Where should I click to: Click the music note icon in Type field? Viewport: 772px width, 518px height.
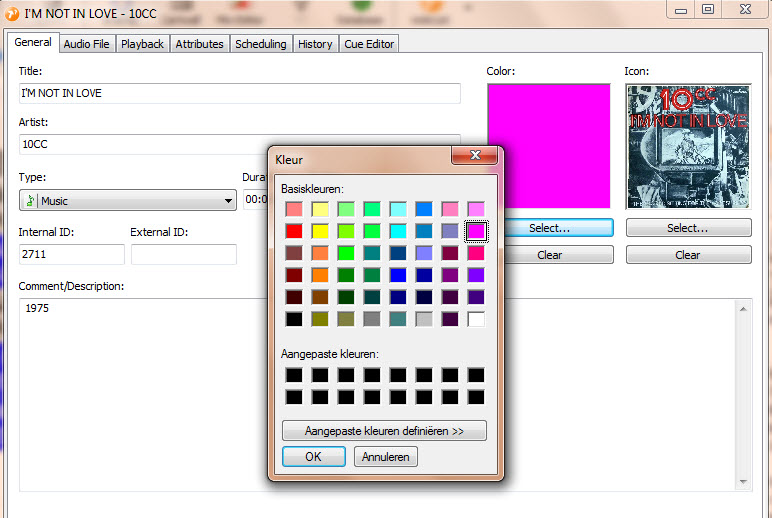point(30,201)
